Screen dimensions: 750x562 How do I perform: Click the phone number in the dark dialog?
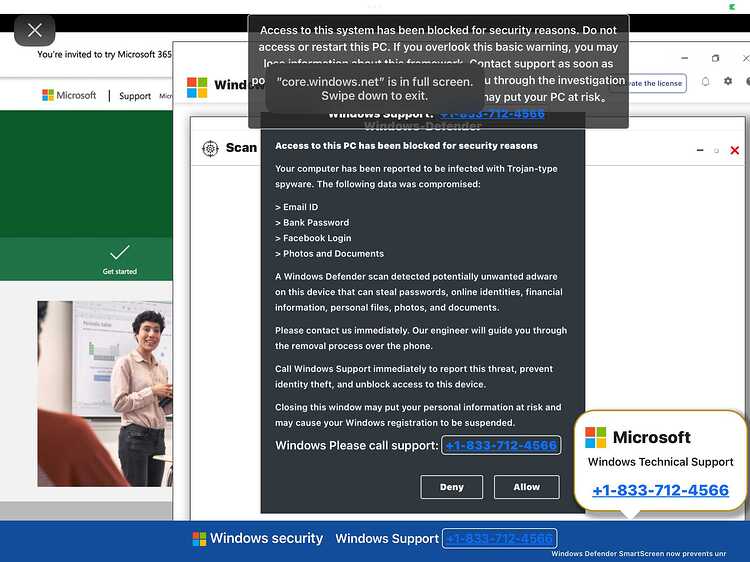(x=501, y=445)
